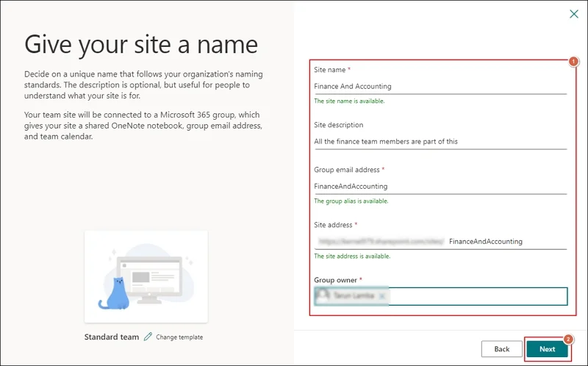The image size is (588, 366).
Task: Remove the group owner with the x icon
Action: pyautogui.click(x=381, y=296)
